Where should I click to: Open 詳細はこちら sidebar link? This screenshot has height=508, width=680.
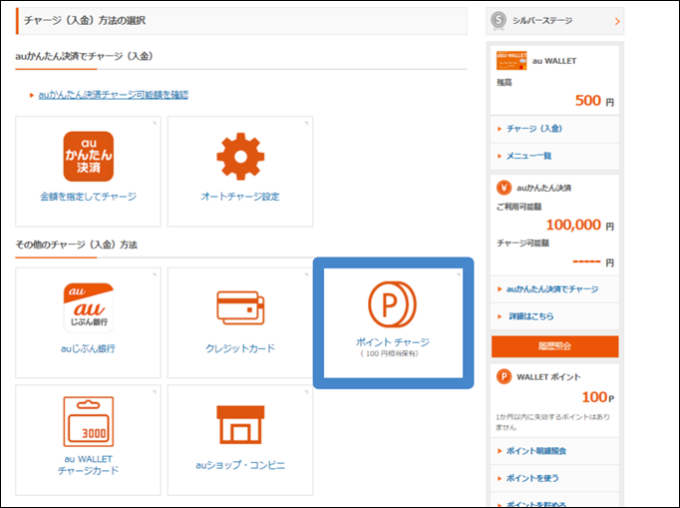(531, 316)
